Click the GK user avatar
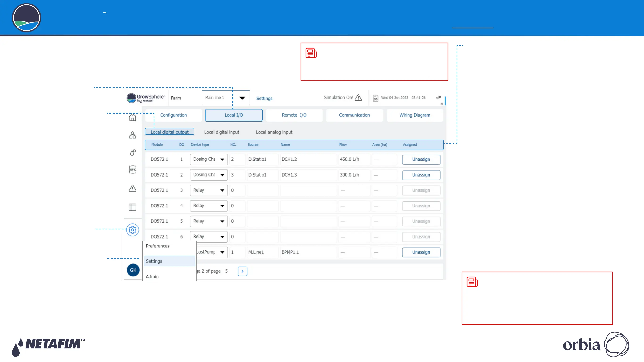 click(133, 270)
